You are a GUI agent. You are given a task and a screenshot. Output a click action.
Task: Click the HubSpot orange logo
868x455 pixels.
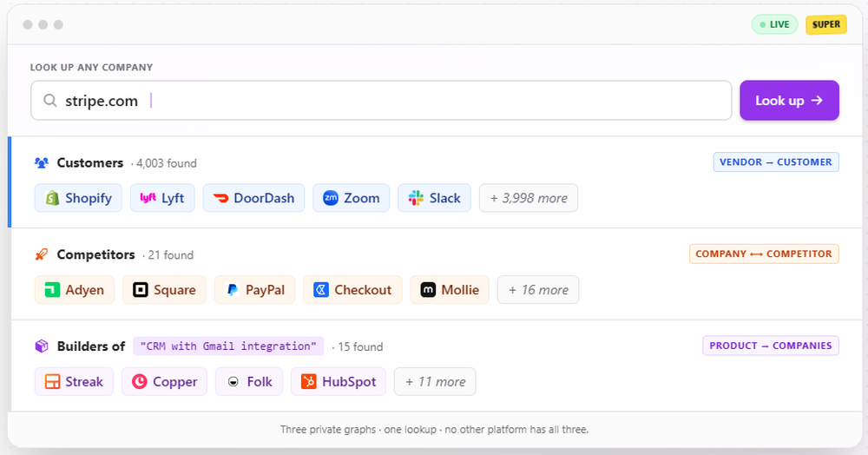click(x=308, y=382)
